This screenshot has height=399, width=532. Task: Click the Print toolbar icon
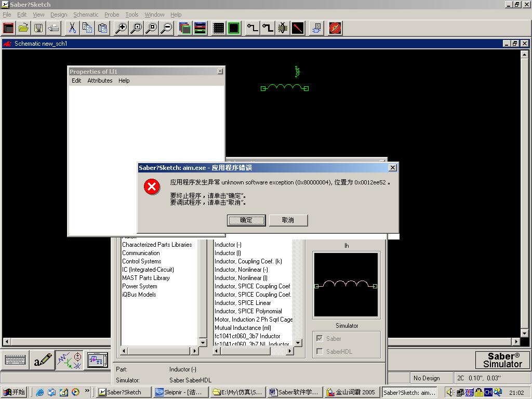coord(54,28)
